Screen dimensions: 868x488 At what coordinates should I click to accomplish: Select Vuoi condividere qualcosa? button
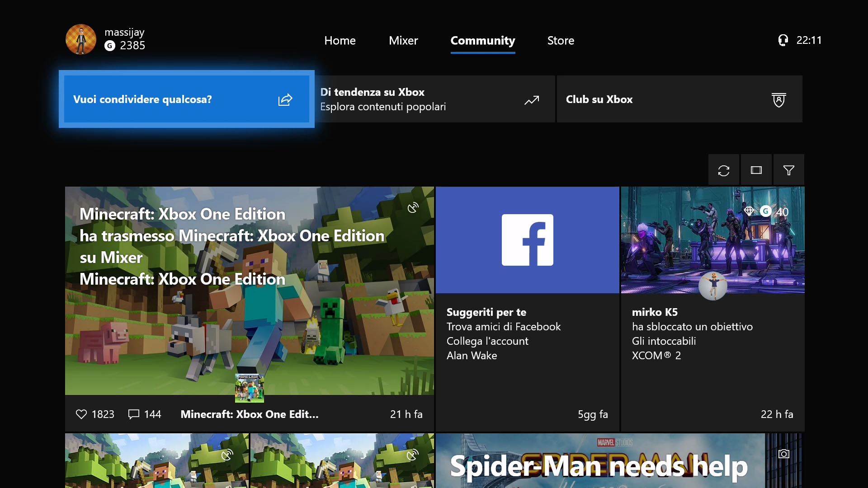(187, 99)
